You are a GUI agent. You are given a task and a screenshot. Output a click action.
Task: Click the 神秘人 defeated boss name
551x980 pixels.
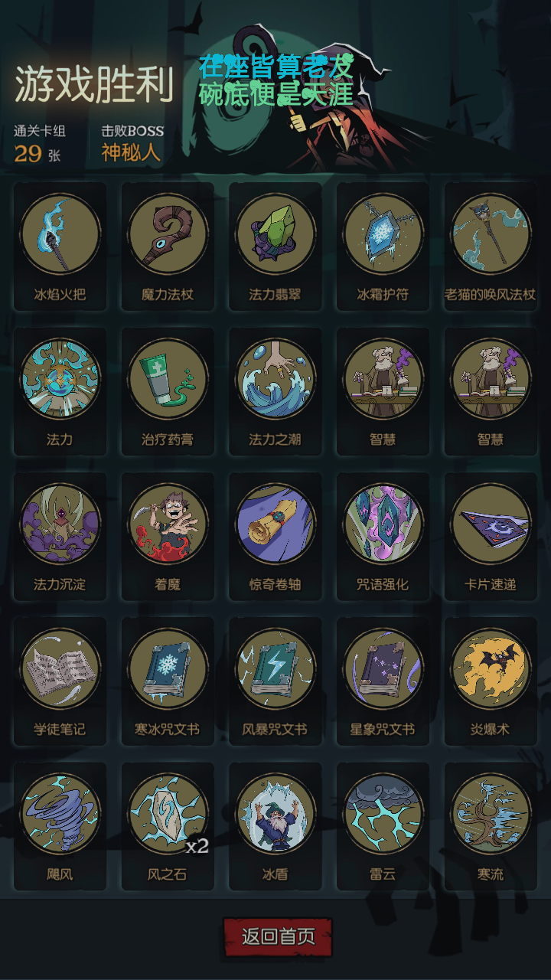(x=131, y=152)
